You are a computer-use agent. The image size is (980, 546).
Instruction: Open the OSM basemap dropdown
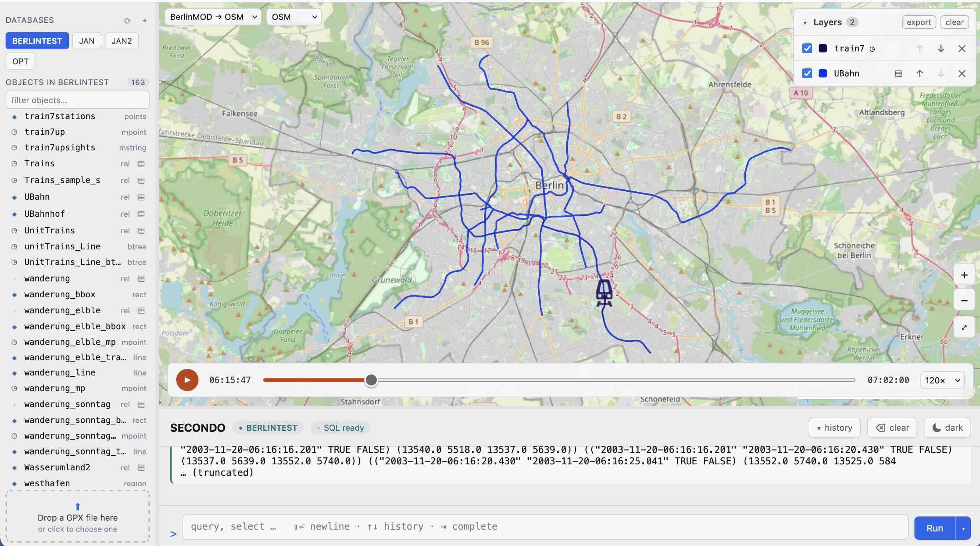pos(294,17)
